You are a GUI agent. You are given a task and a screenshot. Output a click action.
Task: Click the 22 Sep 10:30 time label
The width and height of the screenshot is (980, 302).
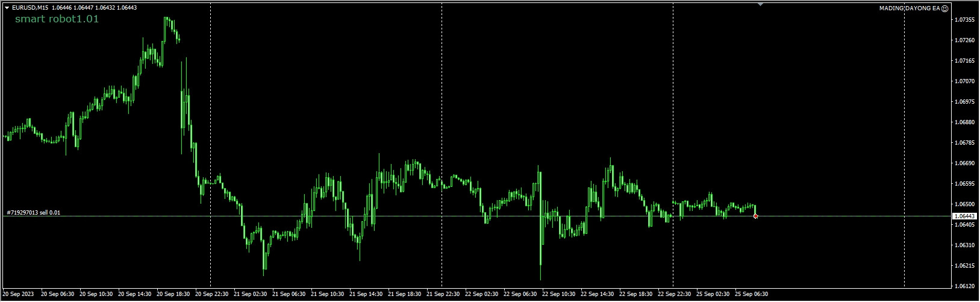coord(559,294)
